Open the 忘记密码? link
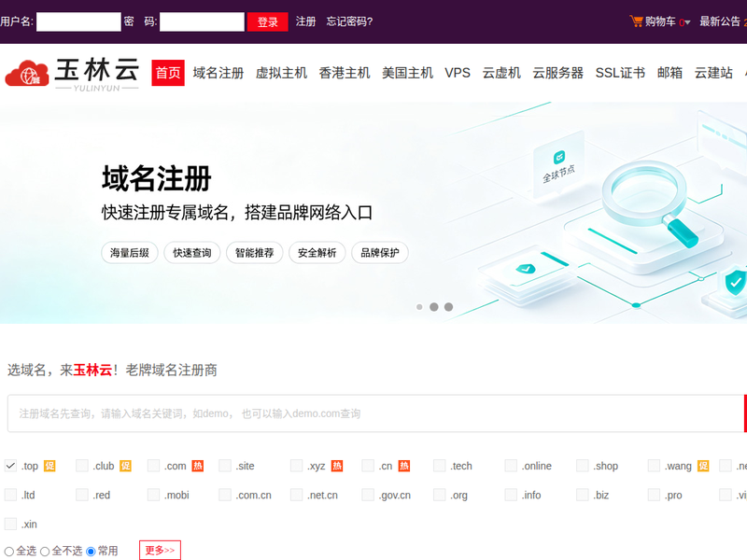This screenshot has height=560, width=747. pyautogui.click(x=349, y=21)
